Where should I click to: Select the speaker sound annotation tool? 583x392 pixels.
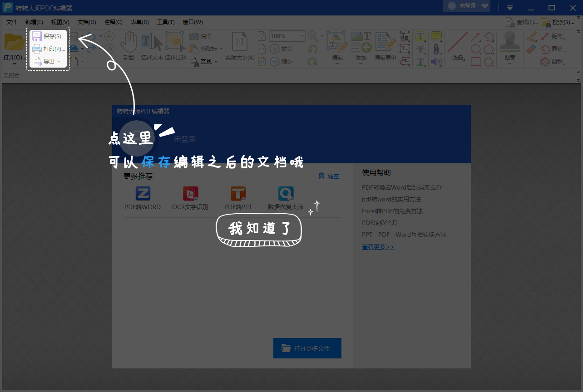point(436,61)
